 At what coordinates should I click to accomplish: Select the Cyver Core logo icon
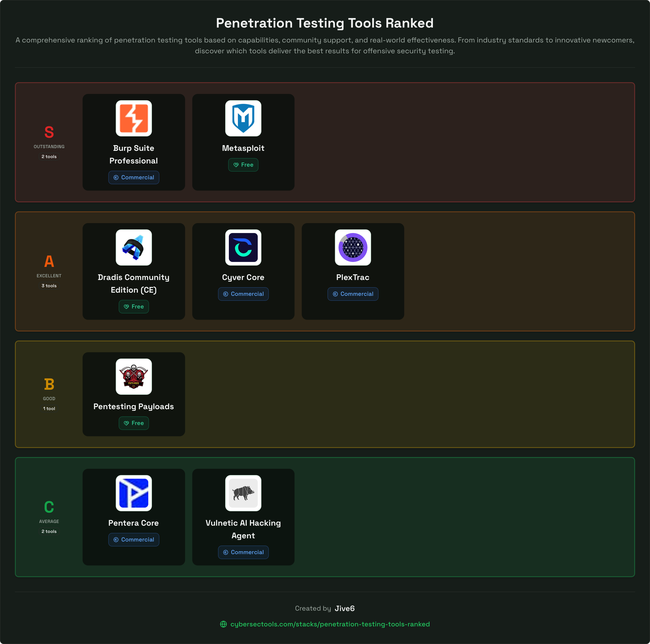click(x=243, y=248)
